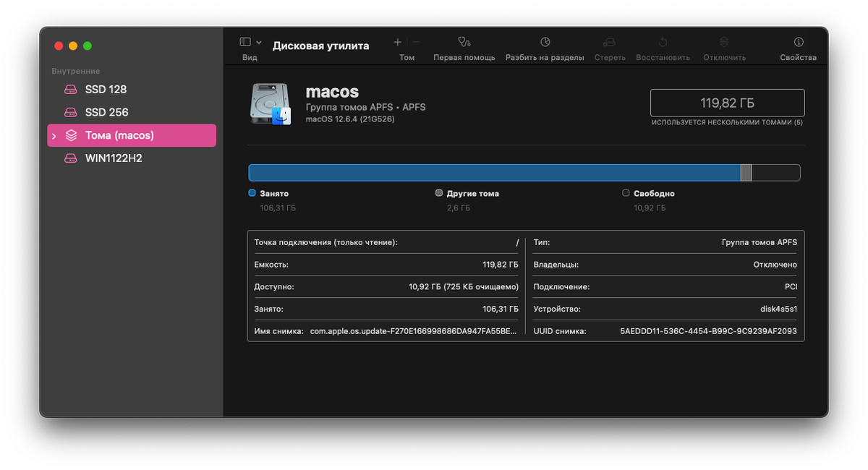Click the 'Первая помощь' toolbar label

coord(464,57)
